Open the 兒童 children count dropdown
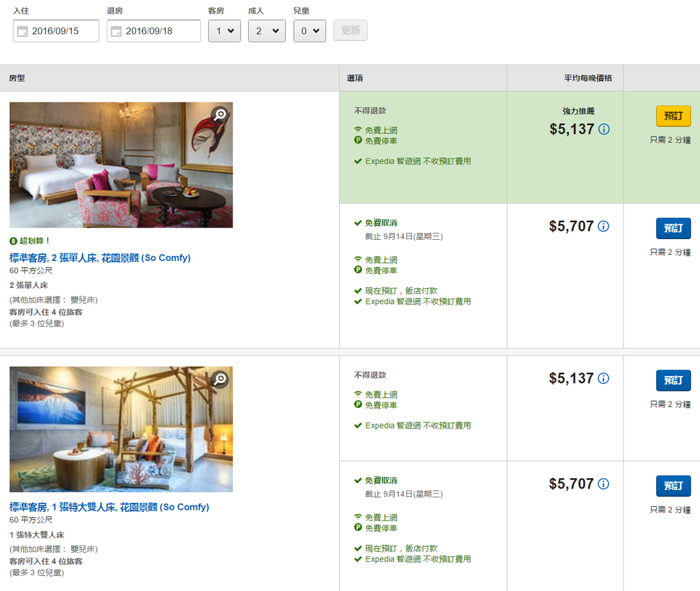 coord(310,31)
